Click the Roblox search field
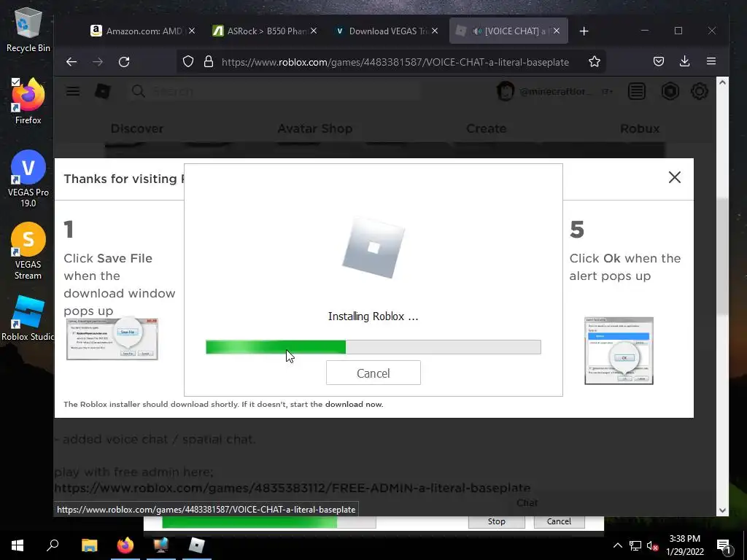The image size is (747, 560). [x=274, y=91]
